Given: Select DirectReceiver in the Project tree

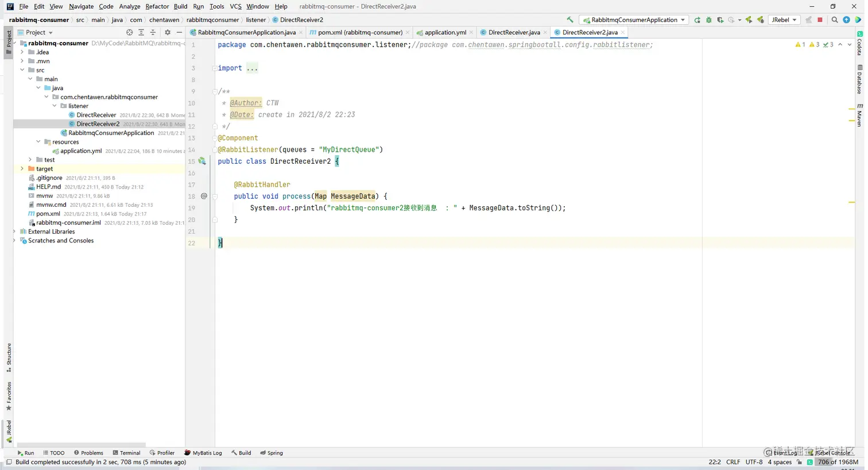Looking at the screenshot, I should point(96,115).
